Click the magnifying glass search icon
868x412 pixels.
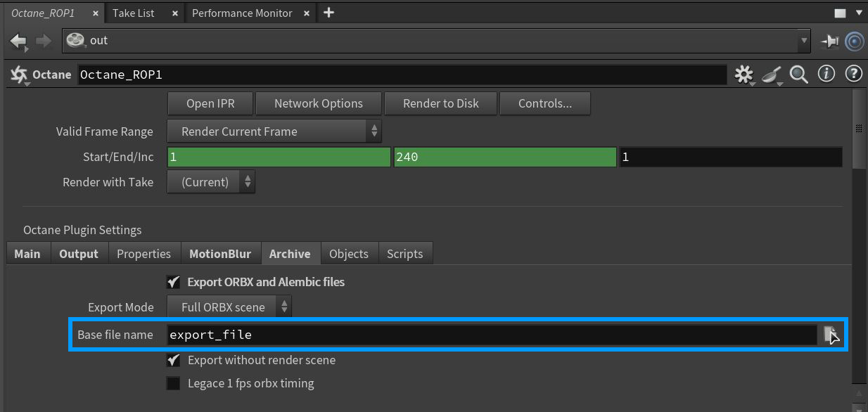coord(799,74)
